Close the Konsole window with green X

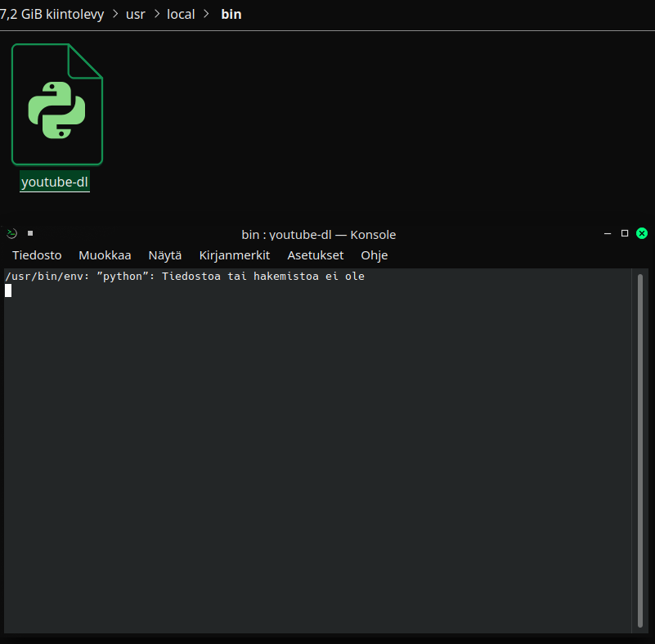tap(642, 233)
